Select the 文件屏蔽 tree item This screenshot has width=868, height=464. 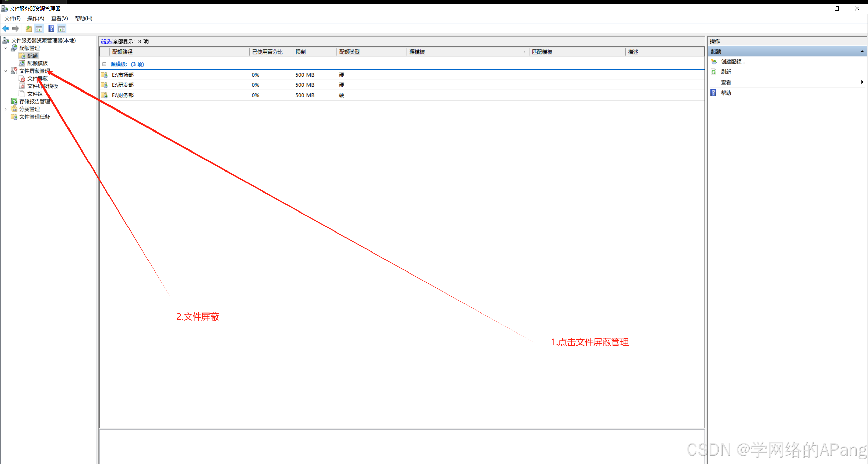[x=37, y=79]
